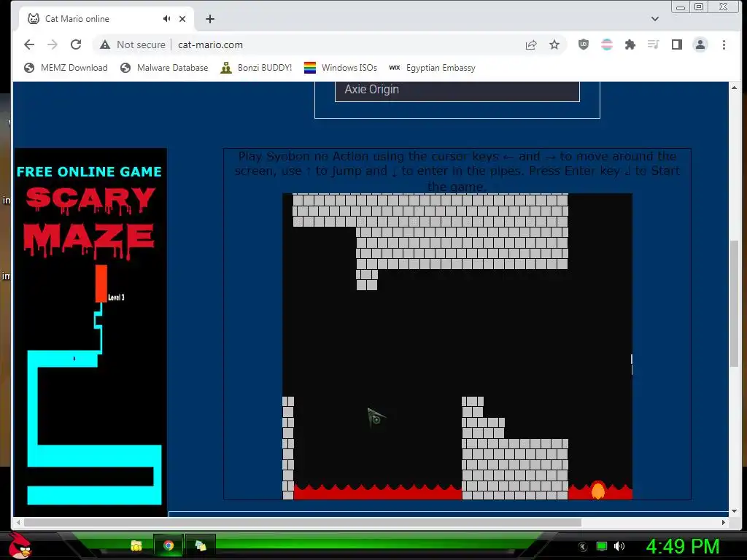Viewport: 747px width, 560px height.
Task: Click the volume icon in the tray
Action: point(619,546)
